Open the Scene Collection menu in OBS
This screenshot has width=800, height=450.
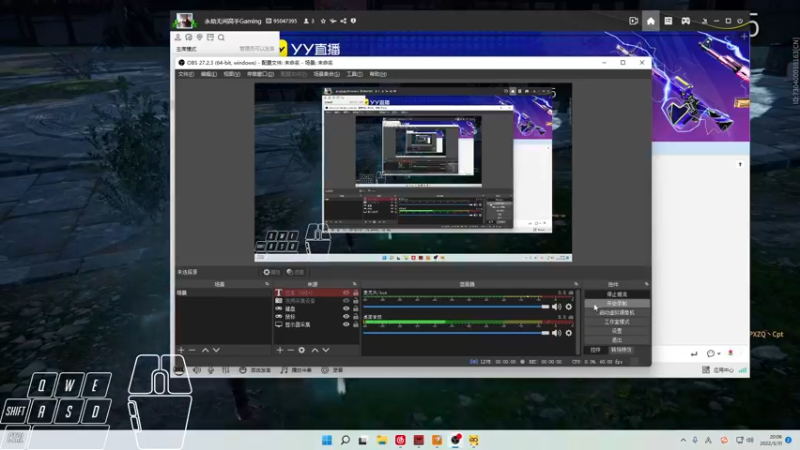327,74
